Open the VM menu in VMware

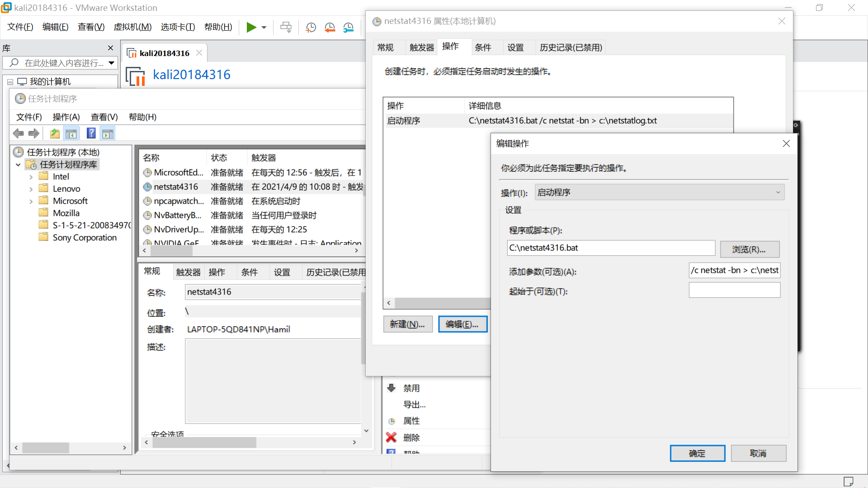(x=132, y=27)
